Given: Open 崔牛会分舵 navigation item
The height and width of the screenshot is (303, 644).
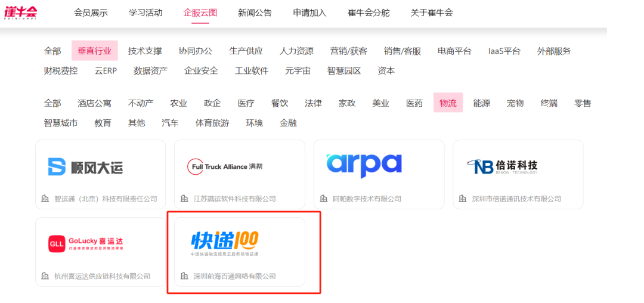Looking at the screenshot, I should (x=369, y=13).
